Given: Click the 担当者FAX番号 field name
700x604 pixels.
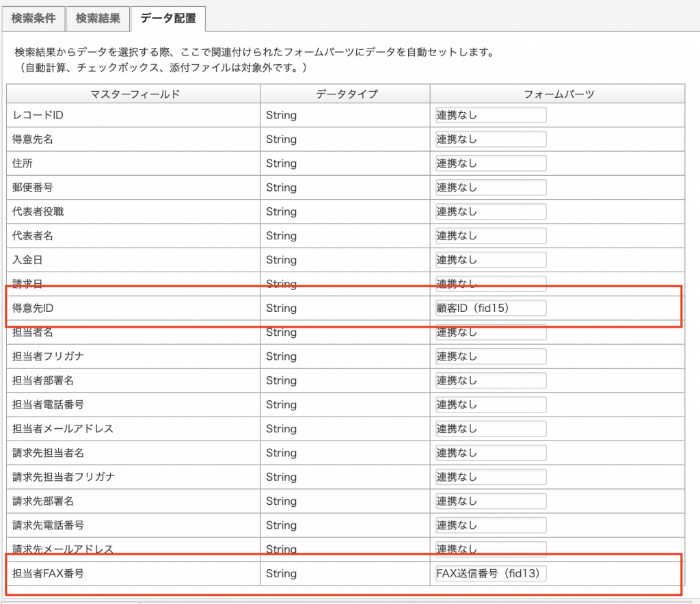Looking at the screenshot, I should pyautogui.click(x=49, y=574).
